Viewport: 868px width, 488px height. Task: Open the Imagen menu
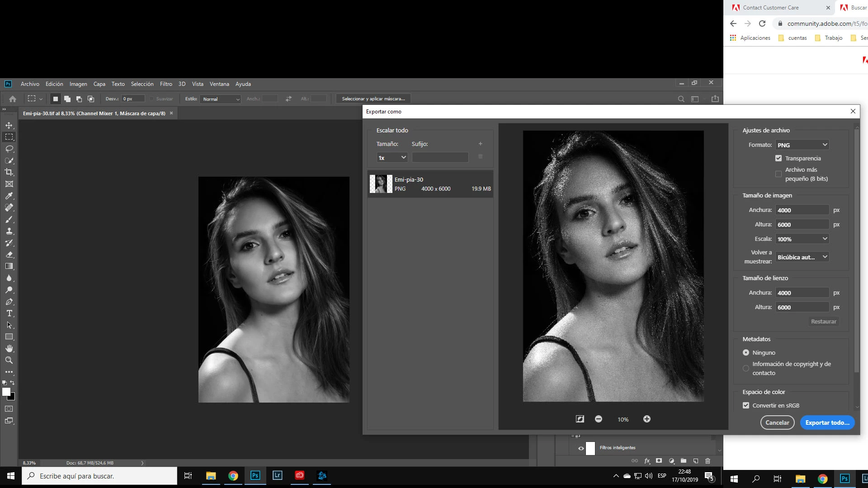[78, 84]
